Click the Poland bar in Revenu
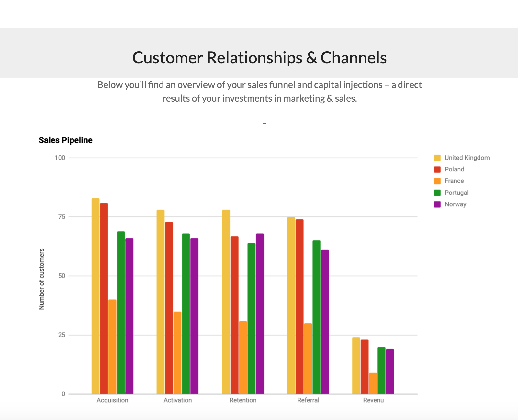The image size is (518, 420). click(x=365, y=367)
